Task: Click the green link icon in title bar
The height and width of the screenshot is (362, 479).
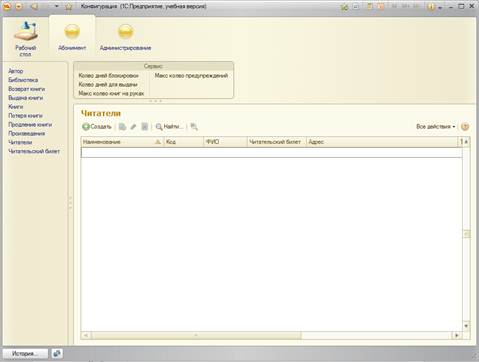Action: click(x=344, y=7)
